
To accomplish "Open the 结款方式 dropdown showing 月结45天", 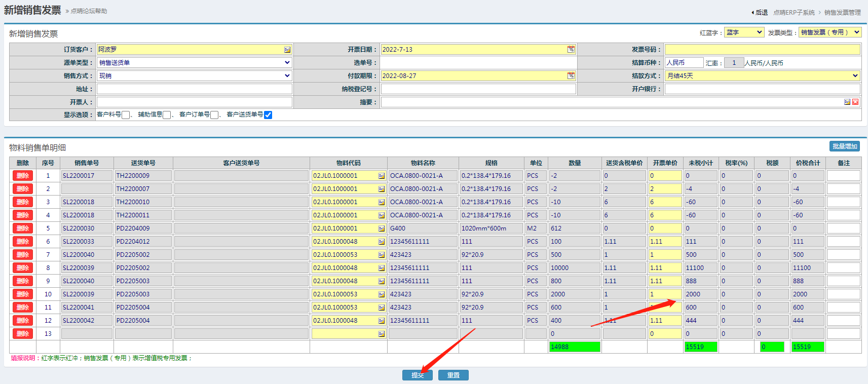I will tap(762, 76).
